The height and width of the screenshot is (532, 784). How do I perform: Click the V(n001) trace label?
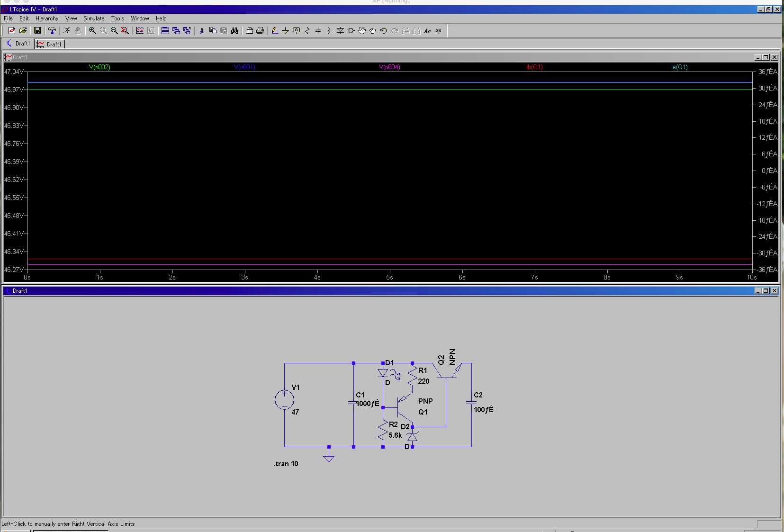coord(244,67)
